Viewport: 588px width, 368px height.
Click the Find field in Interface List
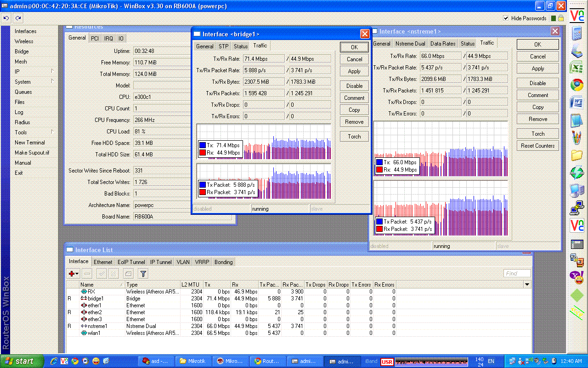pos(517,273)
